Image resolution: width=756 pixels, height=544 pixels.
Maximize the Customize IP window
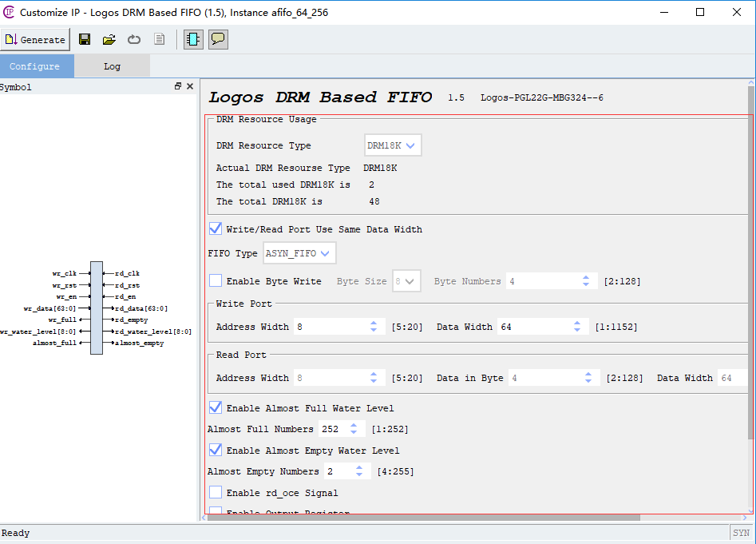tap(700, 12)
